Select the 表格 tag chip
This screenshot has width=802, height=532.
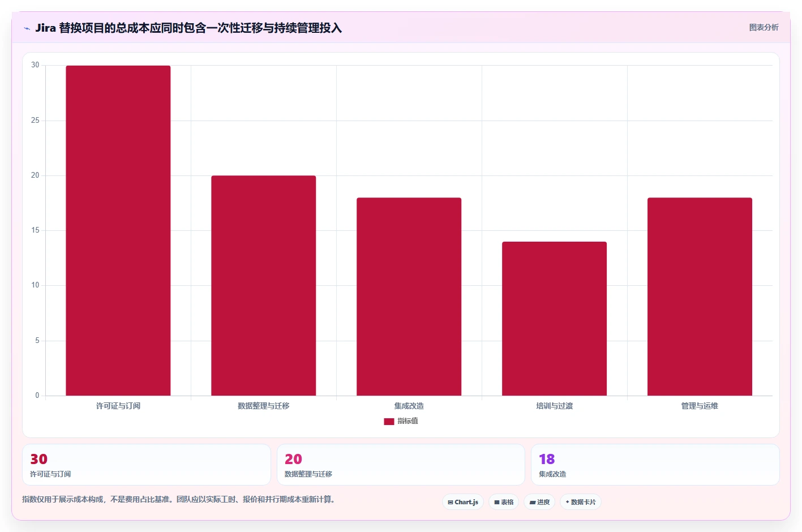(x=504, y=502)
